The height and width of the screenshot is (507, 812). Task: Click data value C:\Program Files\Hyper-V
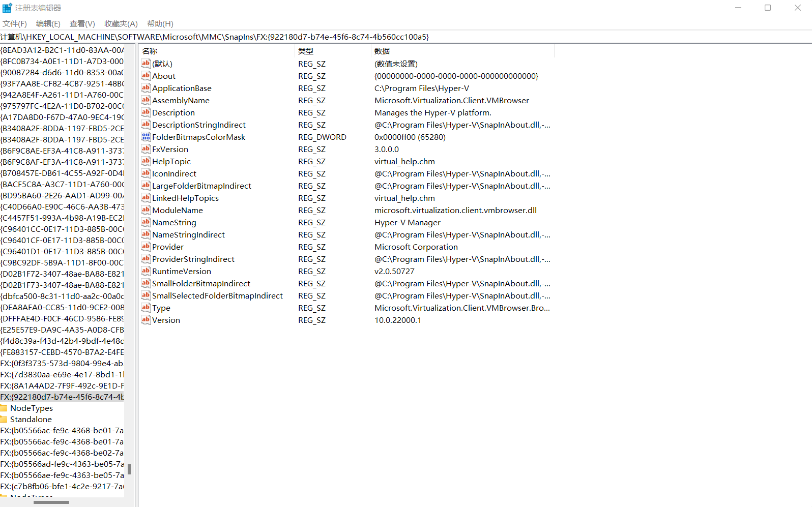pos(422,88)
